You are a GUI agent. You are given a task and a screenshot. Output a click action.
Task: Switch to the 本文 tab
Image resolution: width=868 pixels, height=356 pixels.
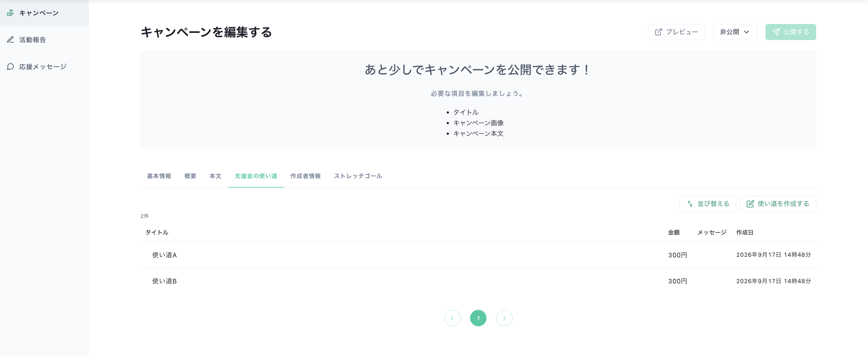point(216,176)
